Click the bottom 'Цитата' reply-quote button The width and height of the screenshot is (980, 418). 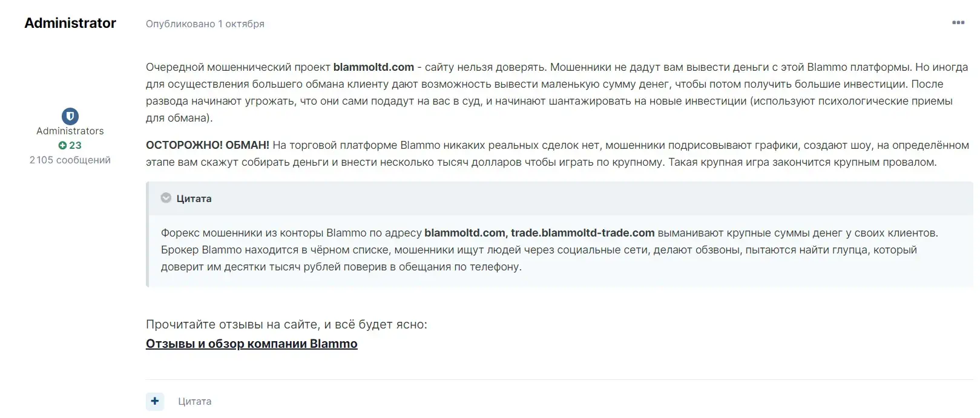(195, 401)
